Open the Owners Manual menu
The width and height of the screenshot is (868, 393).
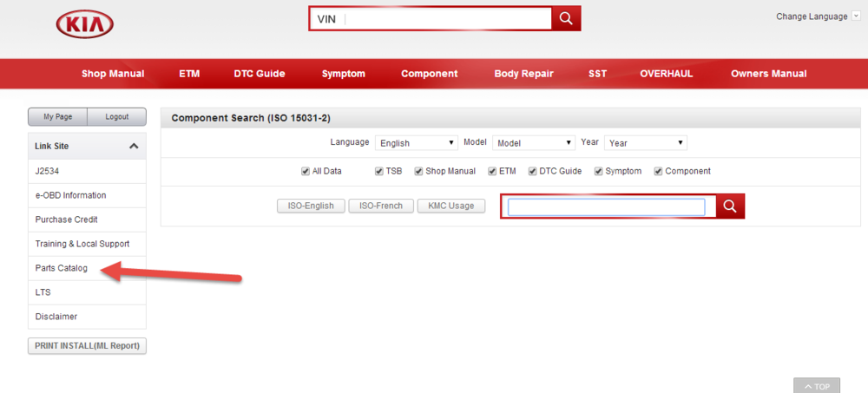click(768, 74)
